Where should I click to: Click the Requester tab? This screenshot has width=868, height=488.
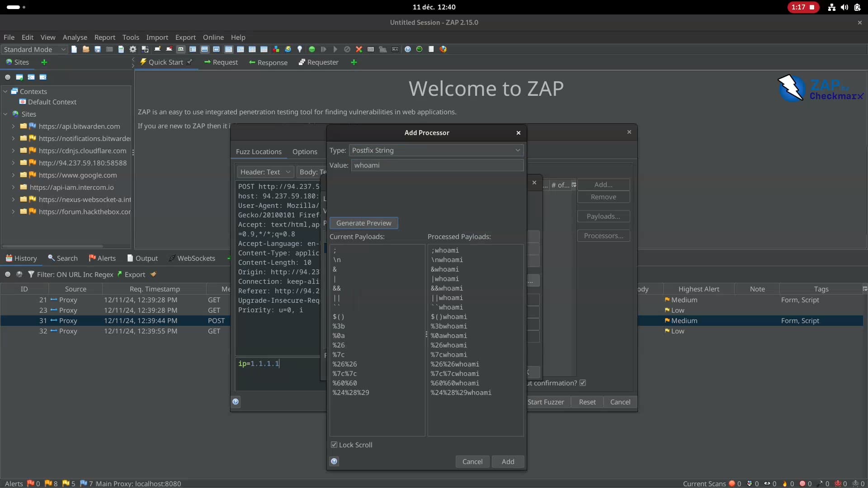[x=319, y=62]
